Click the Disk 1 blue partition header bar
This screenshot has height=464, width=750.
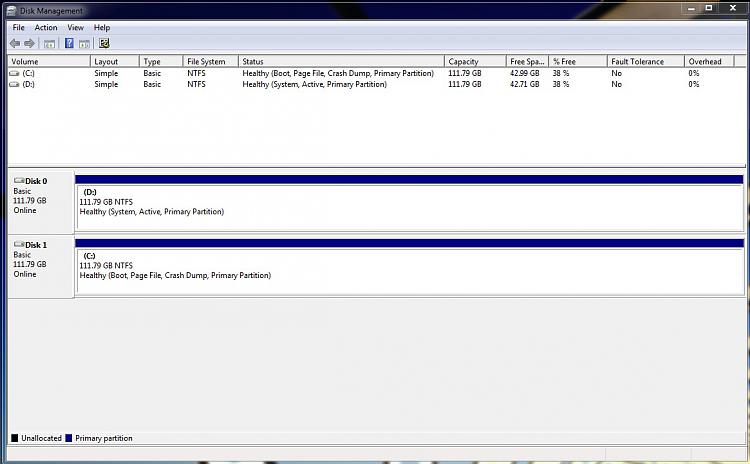pos(409,243)
